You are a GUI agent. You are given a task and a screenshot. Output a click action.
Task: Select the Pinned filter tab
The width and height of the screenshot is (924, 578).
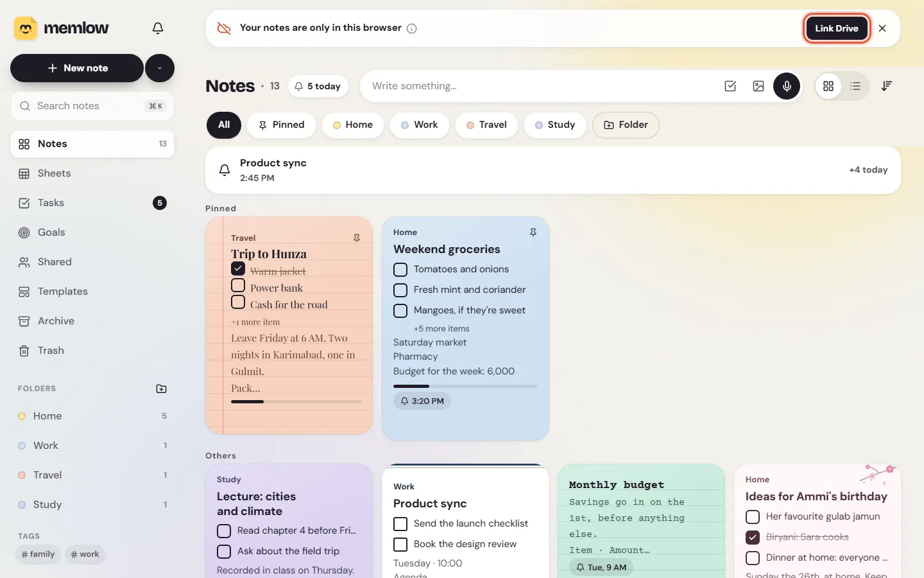pyautogui.click(x=282, y=125)
